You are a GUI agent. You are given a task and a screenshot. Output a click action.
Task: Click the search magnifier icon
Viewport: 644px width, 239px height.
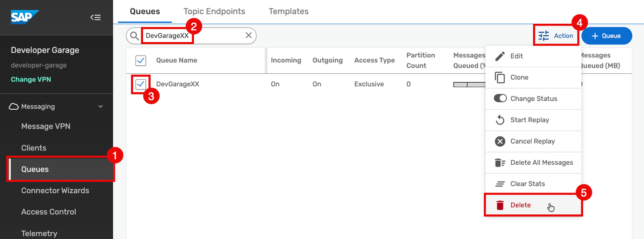coord(134,35)
